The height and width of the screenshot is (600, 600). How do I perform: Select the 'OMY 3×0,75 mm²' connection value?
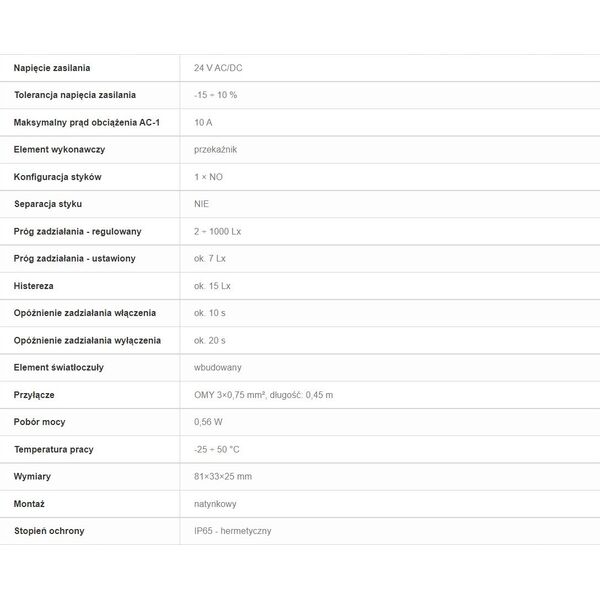coord(230,395)
